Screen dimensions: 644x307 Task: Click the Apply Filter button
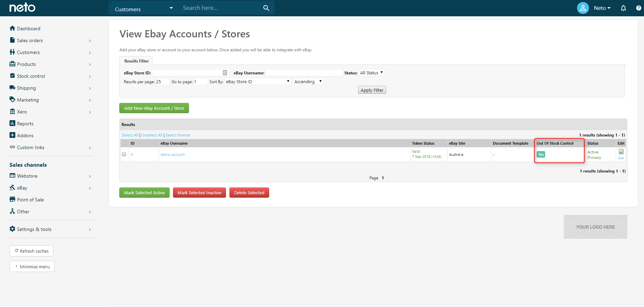click(372, 90)
